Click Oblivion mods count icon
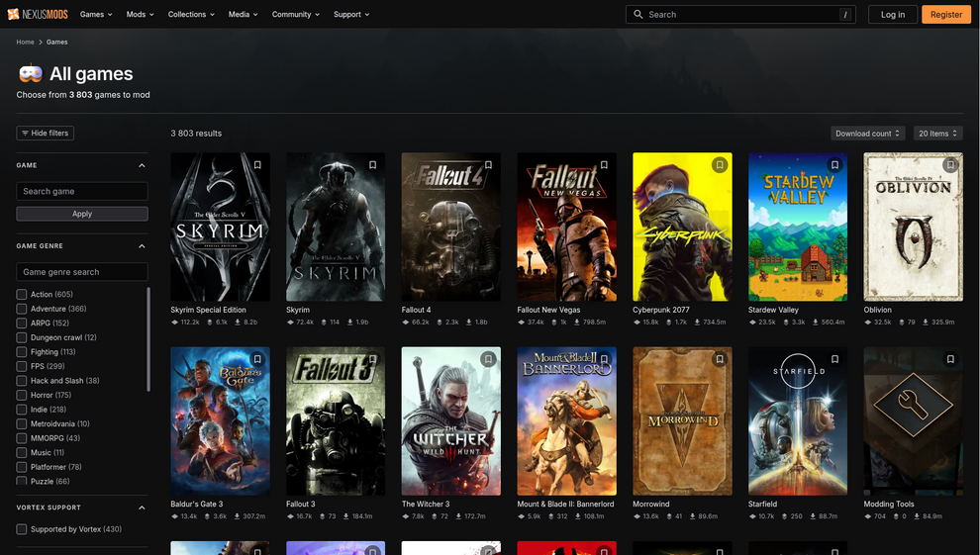980x555 pixels. pos(867,323)
